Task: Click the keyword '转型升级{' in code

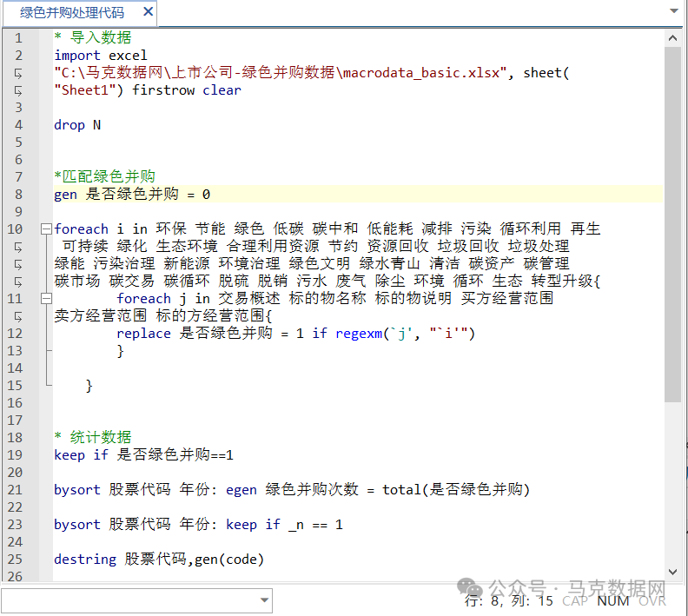Action: pos(566,281)
